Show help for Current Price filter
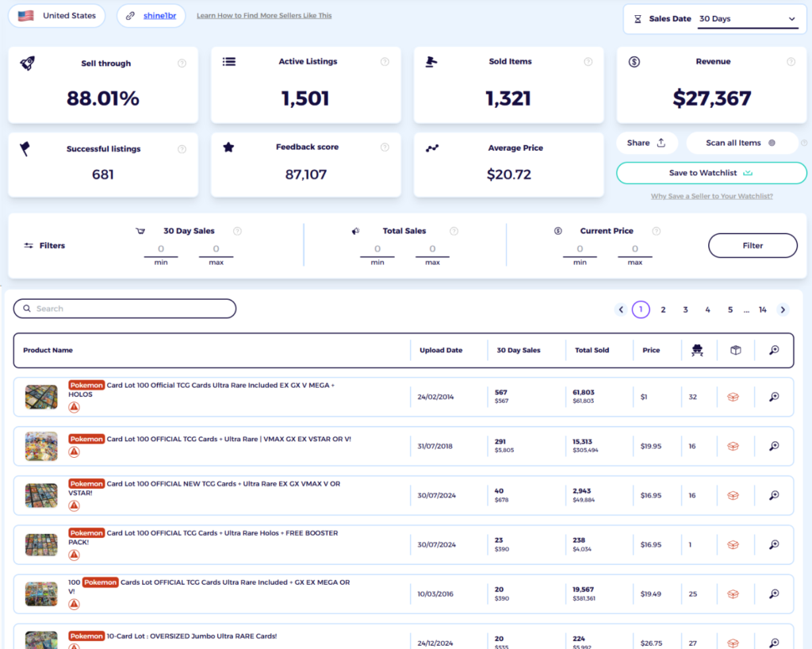The width and height of the screenshot is (812, 649). pyautogui.click(x=656, y=231)
